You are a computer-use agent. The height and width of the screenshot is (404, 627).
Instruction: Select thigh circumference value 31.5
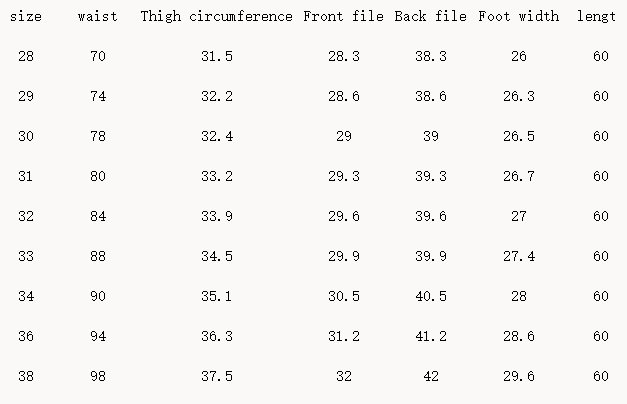click(x=217, y=57)
